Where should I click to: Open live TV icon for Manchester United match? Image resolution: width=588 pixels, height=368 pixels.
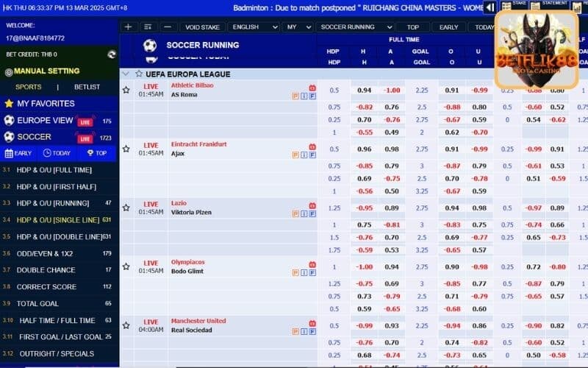312,323
